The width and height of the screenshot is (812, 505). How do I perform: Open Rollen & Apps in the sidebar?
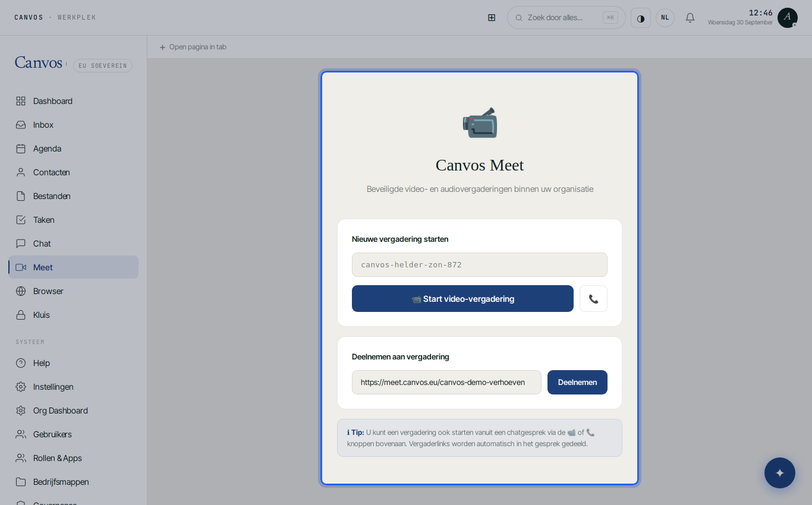click(74, 458)
